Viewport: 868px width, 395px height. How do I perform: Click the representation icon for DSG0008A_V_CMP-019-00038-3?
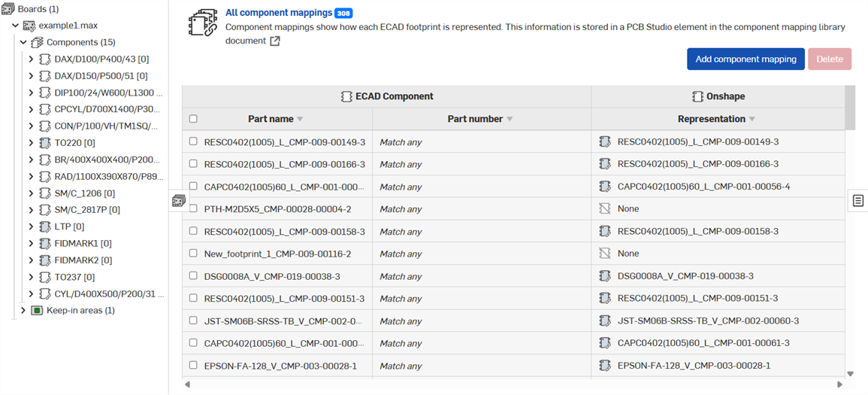[x=605, y=276]
